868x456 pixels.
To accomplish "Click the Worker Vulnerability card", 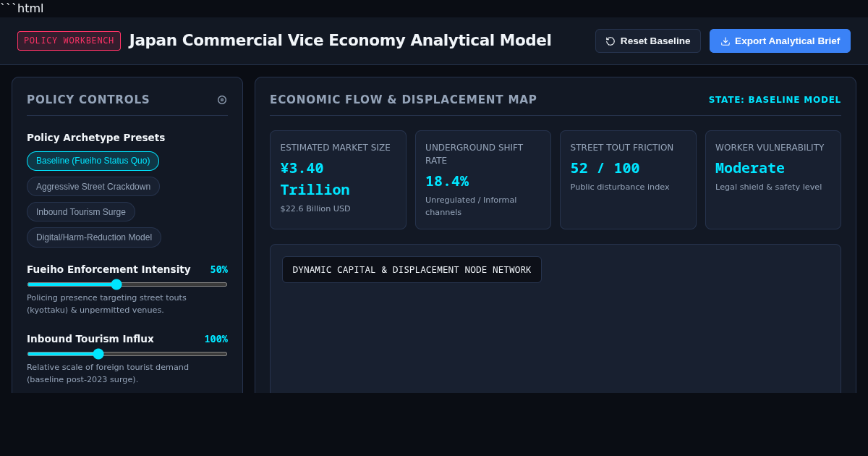I will (x=773, y=180).
